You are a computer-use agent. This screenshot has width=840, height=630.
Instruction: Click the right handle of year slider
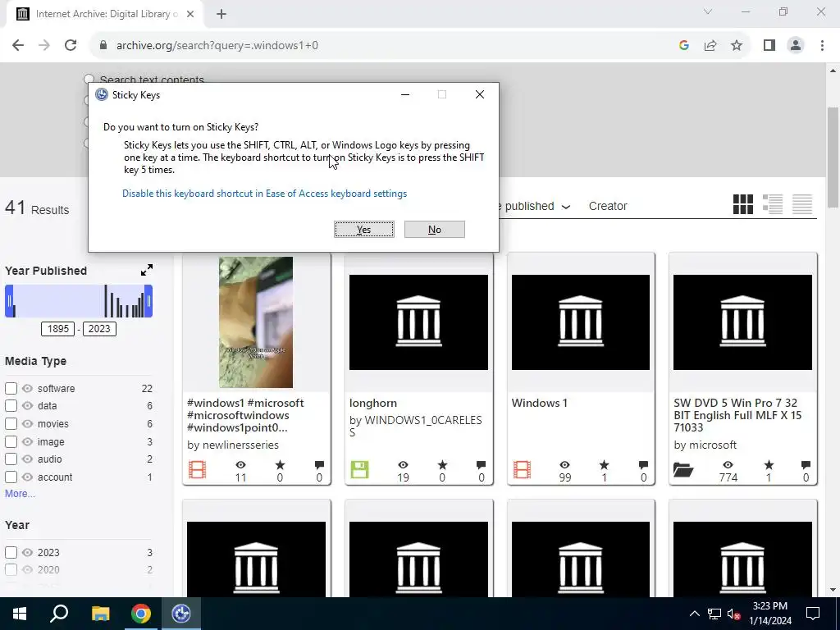point(149,301)
